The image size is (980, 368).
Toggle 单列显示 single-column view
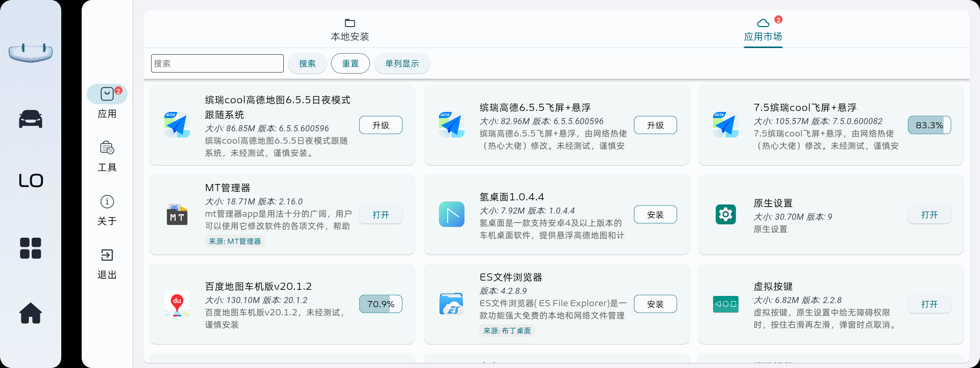pos(402,63)
